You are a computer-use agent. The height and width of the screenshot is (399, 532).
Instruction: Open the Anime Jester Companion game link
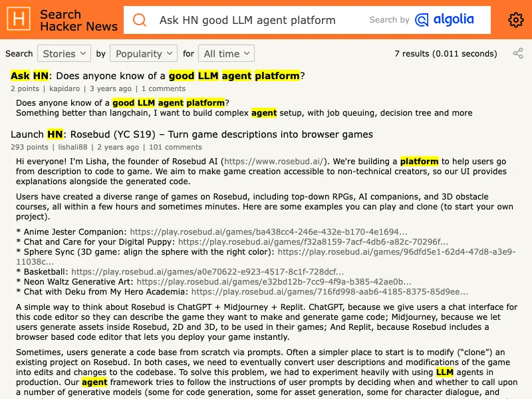coord(269,231)
